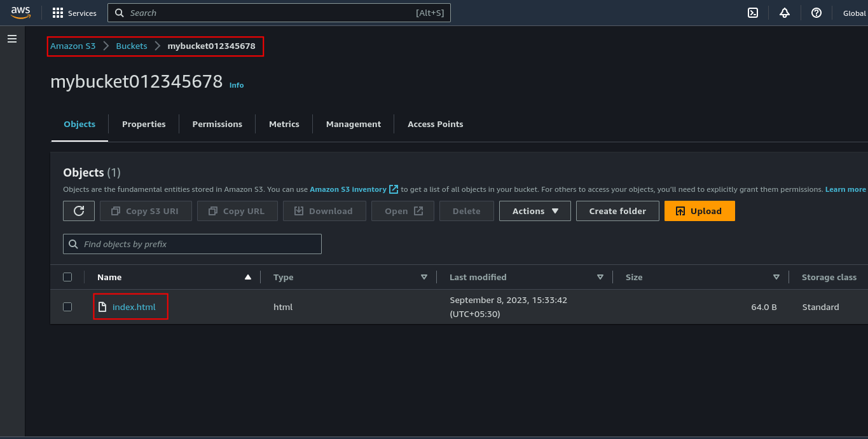
Task: Open the Learn more link
Action: point(846,189)
